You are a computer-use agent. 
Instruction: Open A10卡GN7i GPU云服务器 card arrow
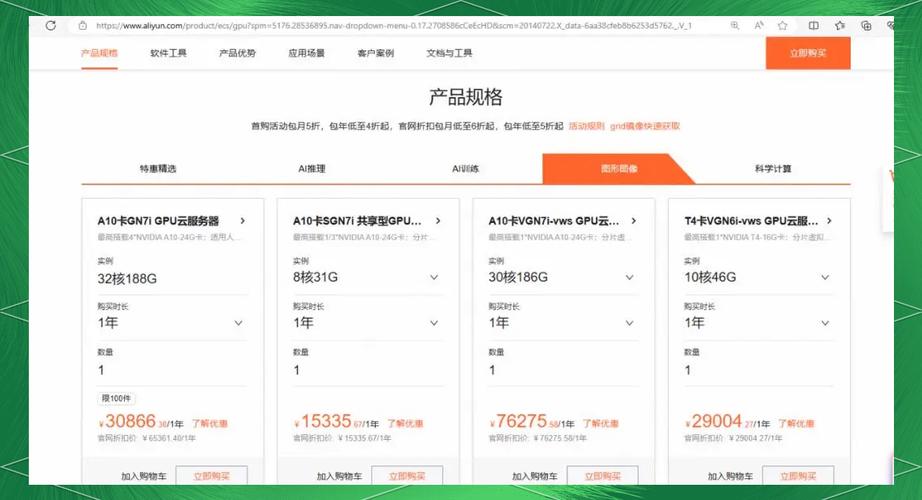point(242,221)
